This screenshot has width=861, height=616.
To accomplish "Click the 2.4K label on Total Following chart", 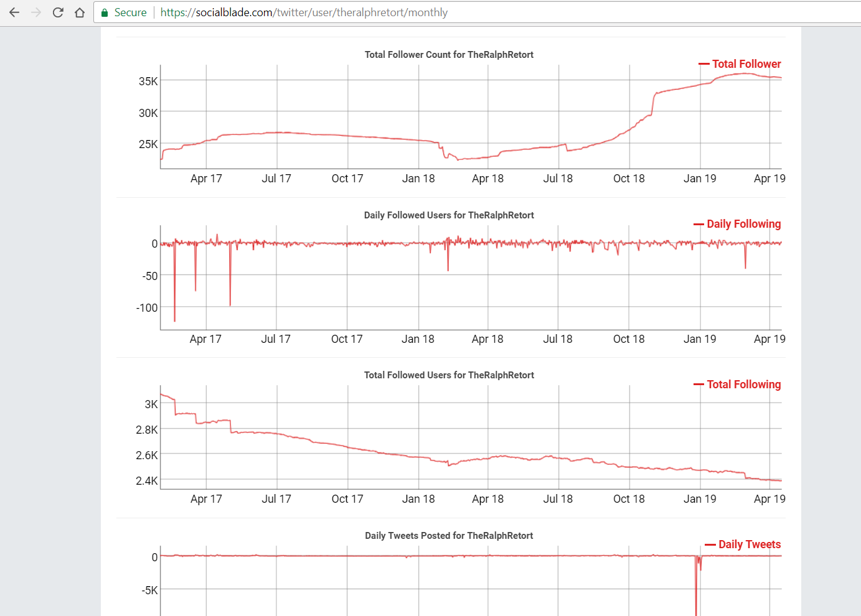I will click(147, 480).
